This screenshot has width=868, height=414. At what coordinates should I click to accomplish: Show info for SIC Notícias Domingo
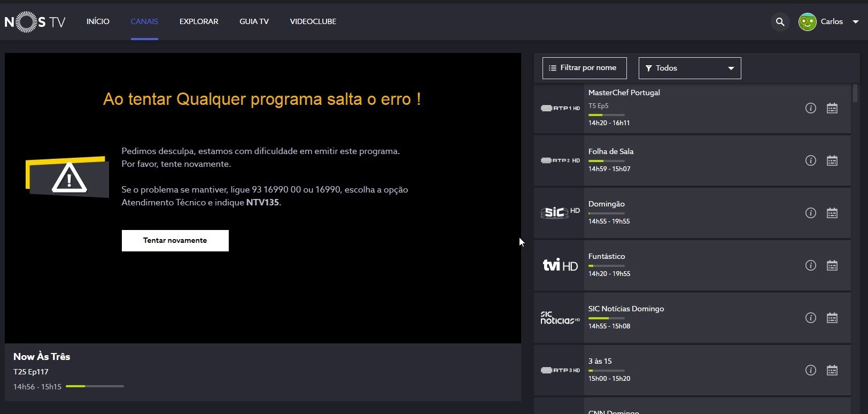point(811,318)
